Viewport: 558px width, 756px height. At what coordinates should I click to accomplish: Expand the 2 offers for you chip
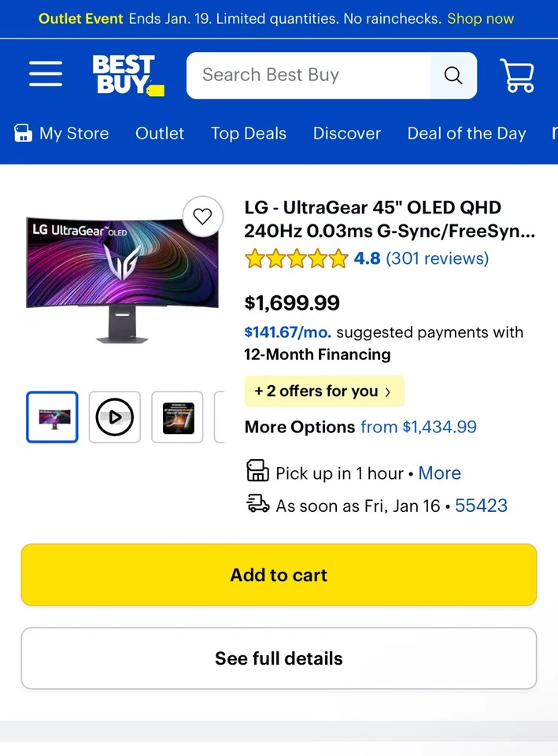pos(324,391)
